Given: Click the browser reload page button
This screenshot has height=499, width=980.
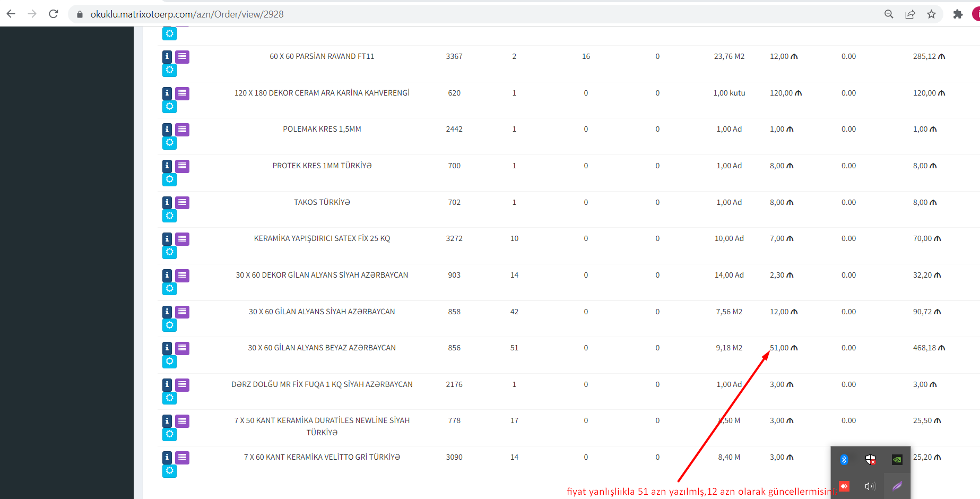Looking at the screenshot, I should coord(54,14).
